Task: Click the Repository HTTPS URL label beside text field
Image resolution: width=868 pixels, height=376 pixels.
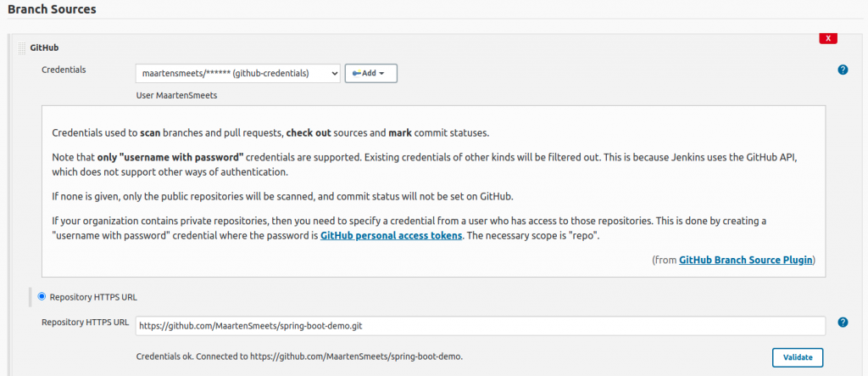Action: point(85,323)
